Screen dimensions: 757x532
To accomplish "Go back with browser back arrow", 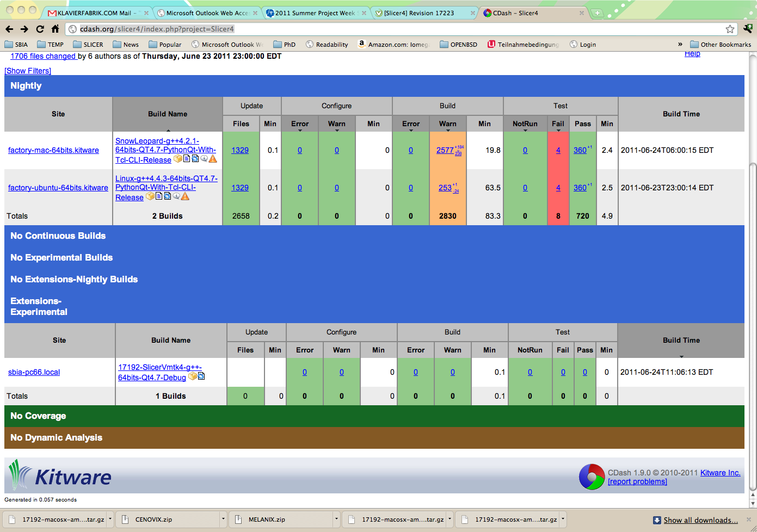I will coord(9,29).
